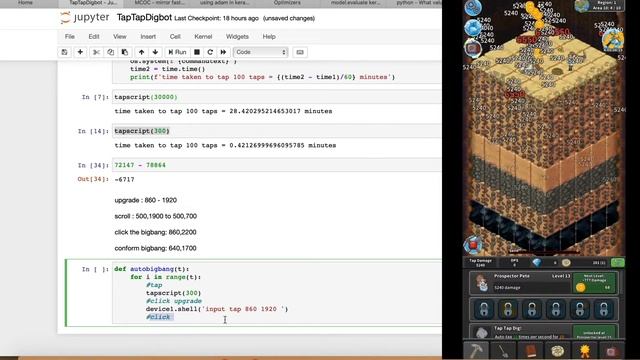
Task: Switch to the Home browser tab
Action: tap(25, 3)
